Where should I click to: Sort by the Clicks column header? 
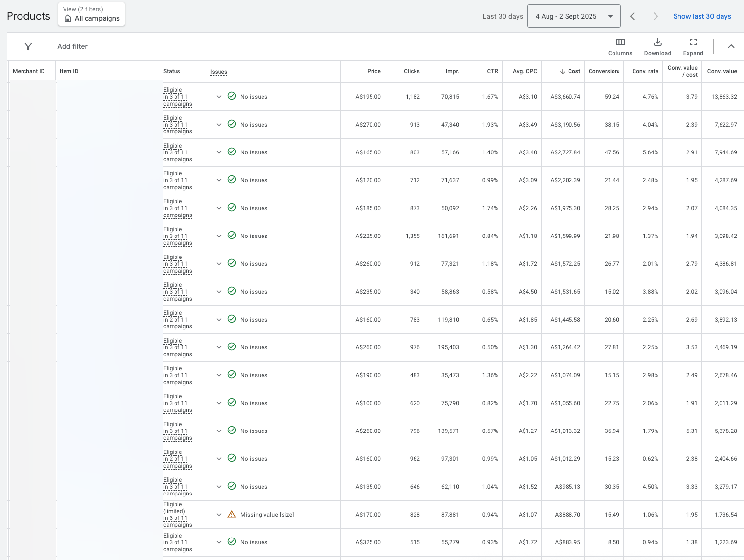coord(412,71)
